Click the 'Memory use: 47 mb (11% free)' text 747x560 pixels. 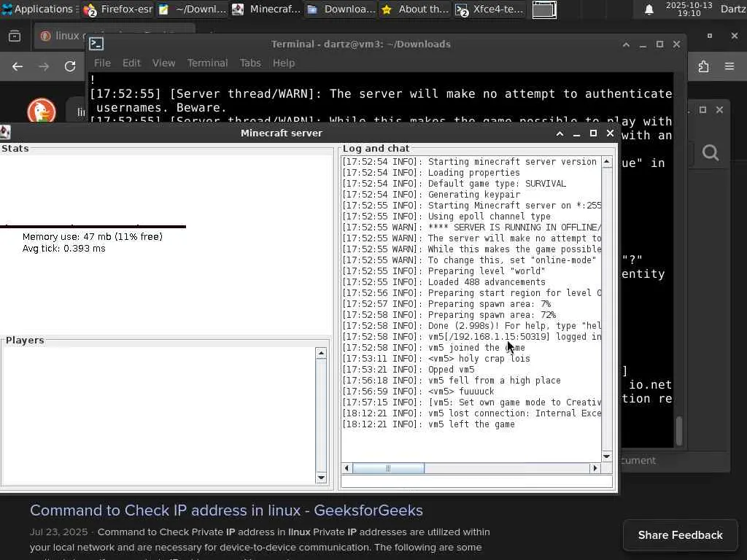(x=93, y=237)
